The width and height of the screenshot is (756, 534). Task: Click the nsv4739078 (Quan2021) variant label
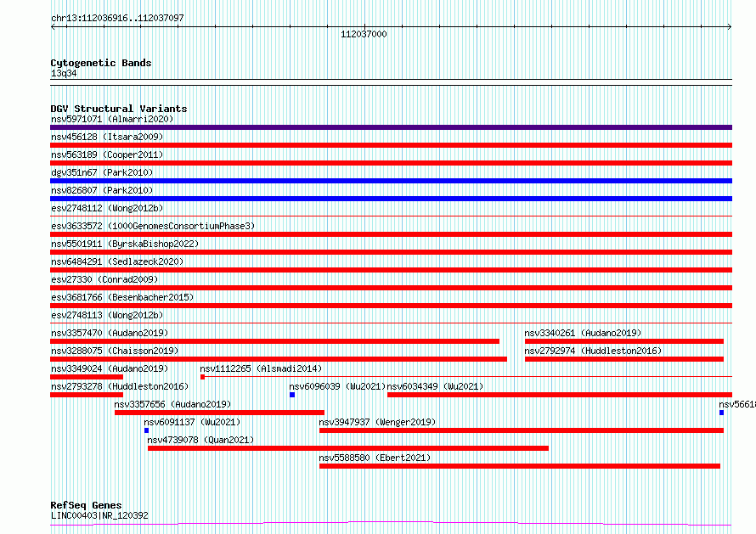point(200,440)
